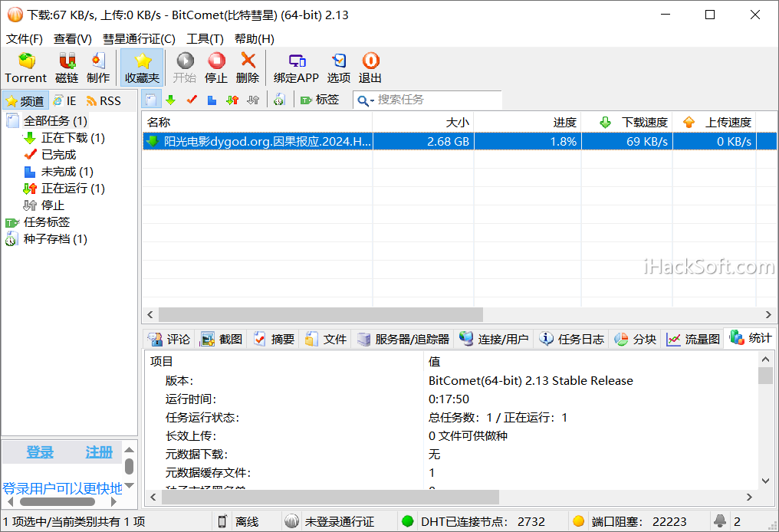Screen dimensions: 779x532
Task: Open the 评论 comments tab
Action: coord(169,339)
